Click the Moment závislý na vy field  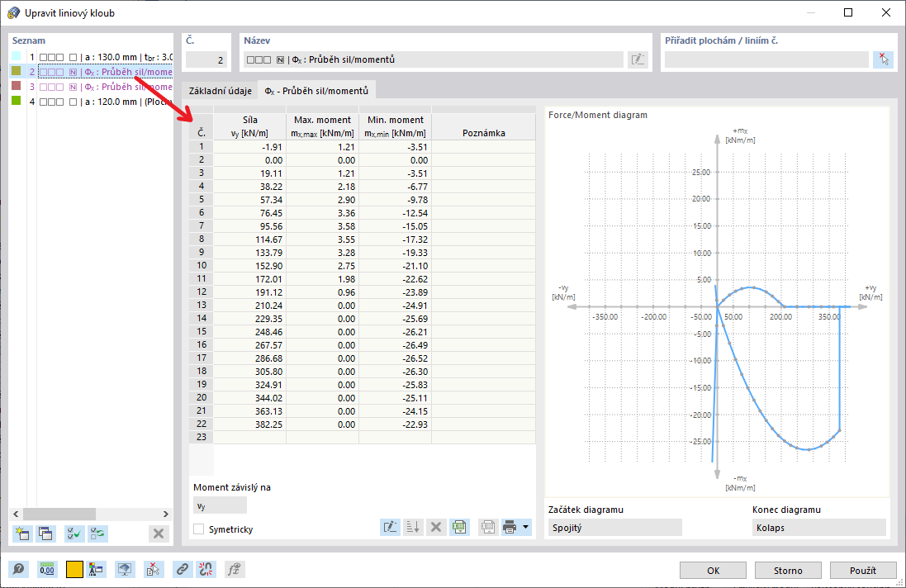pyautogui.click(x=220, y=505)
